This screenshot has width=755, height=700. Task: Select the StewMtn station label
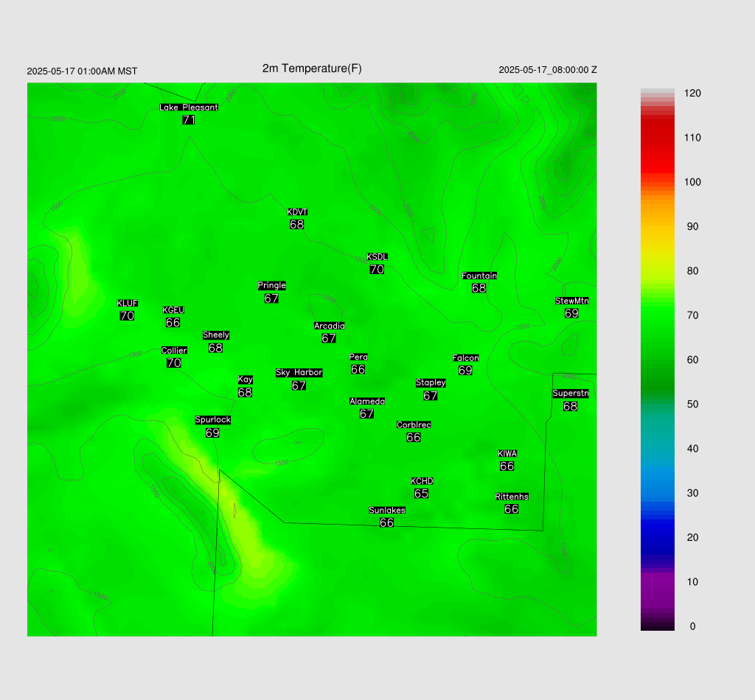[572, 301]
